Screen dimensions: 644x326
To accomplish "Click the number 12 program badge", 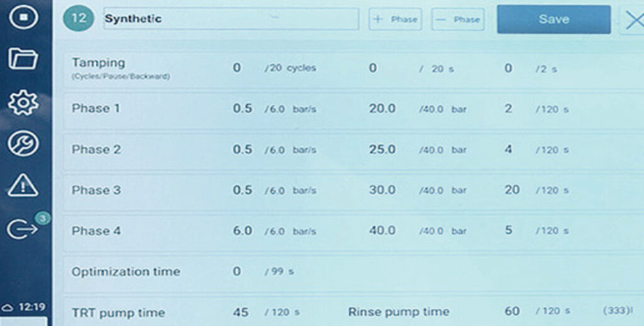I will [x=79, y=18].
